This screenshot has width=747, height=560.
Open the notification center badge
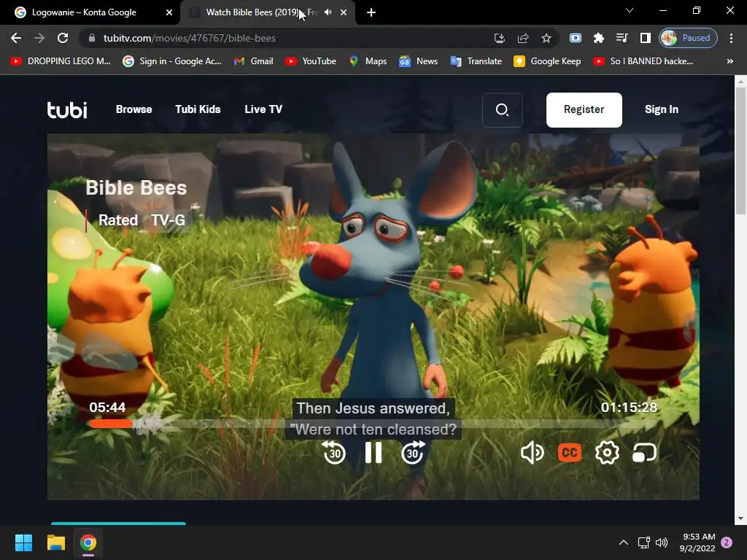coord(727,542)
